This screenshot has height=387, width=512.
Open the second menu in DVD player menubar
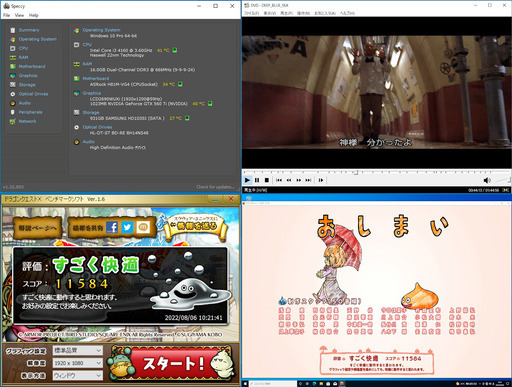270,13
